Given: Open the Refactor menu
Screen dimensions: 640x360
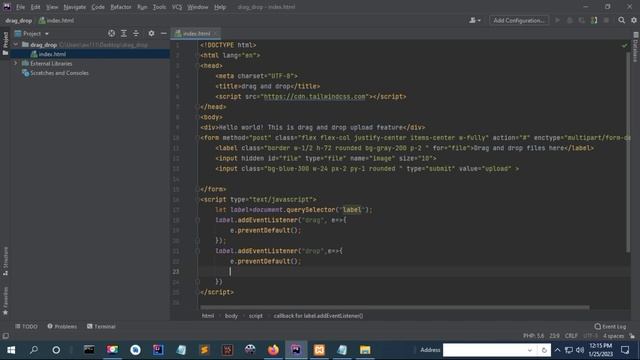Looking at the screenshot, I should click(x=121, y=7).
